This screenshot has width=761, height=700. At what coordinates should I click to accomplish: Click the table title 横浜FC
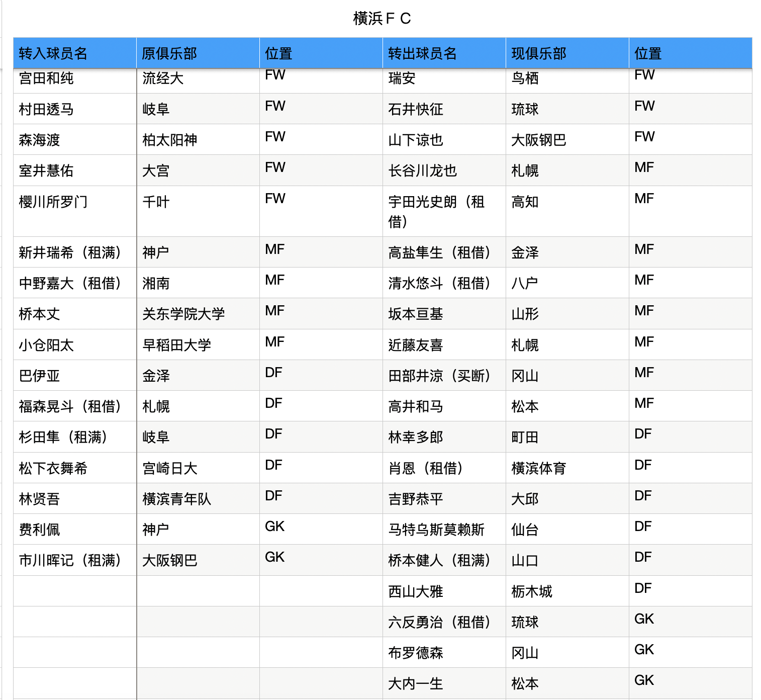click(x=382, y=19)
